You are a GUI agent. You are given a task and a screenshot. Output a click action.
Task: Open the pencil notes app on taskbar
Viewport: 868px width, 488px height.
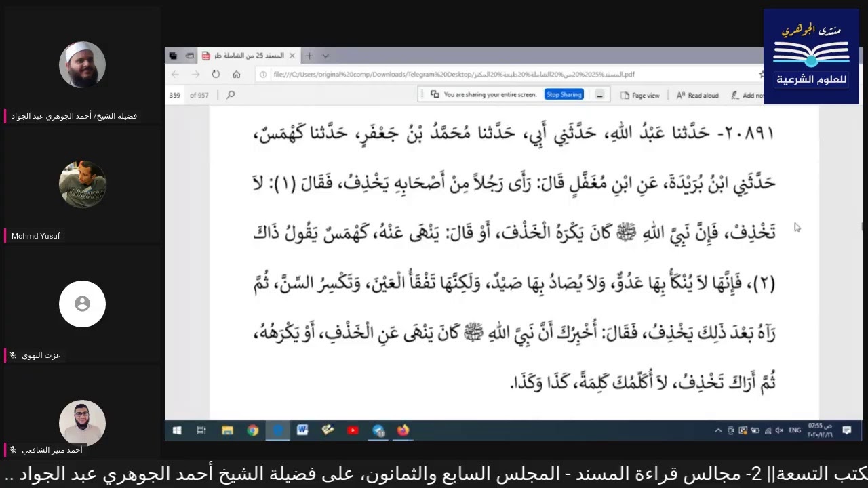pos(328,430)
